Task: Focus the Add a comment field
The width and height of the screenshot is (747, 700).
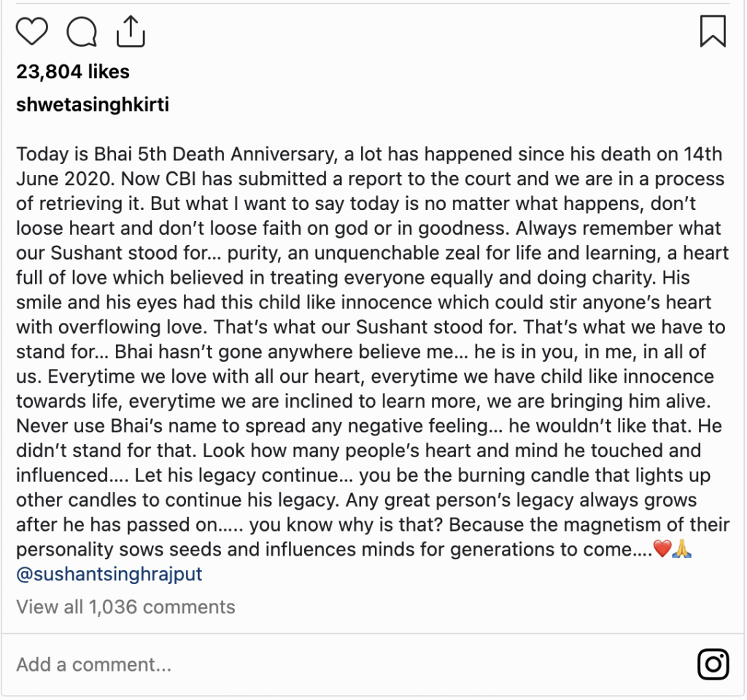Action: [x=352, y=664]
